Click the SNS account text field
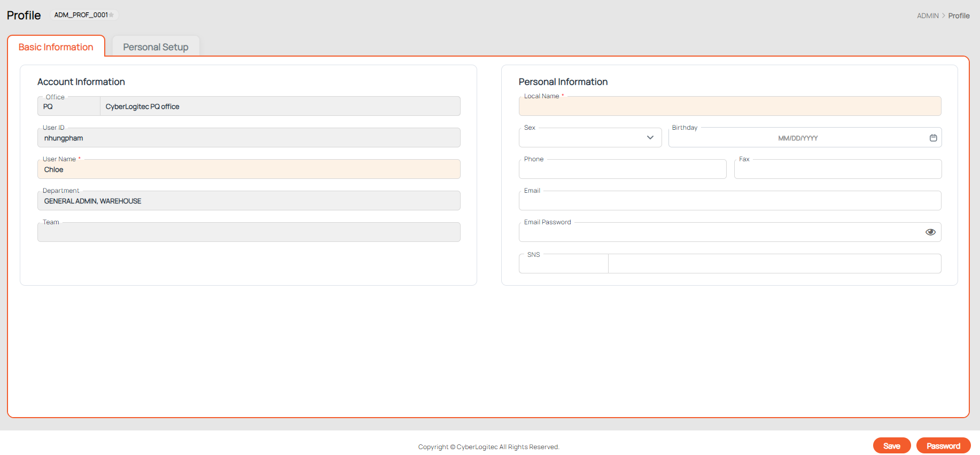 tap(774, 264)
